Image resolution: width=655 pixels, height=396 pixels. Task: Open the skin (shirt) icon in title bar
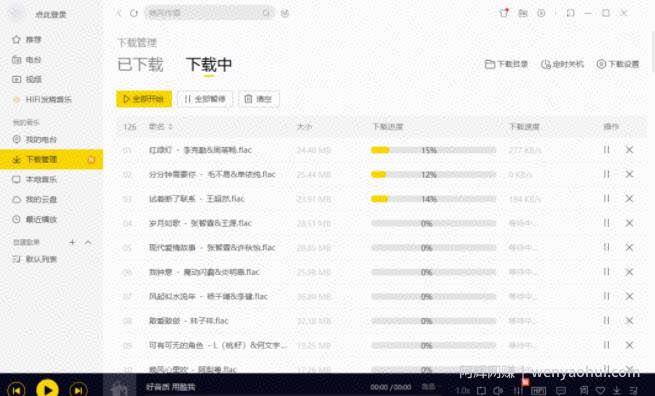click(504, 13)
